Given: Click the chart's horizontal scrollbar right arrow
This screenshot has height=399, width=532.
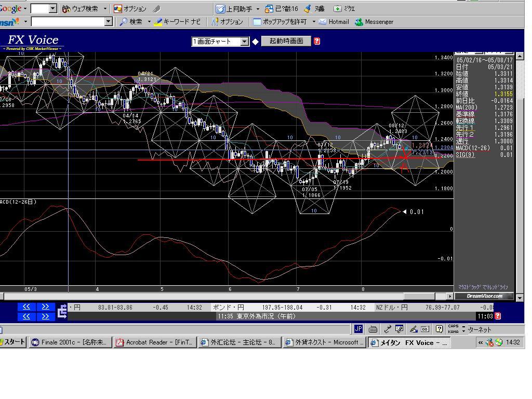Looking at the screenshot, I should [x=450, y=296].
